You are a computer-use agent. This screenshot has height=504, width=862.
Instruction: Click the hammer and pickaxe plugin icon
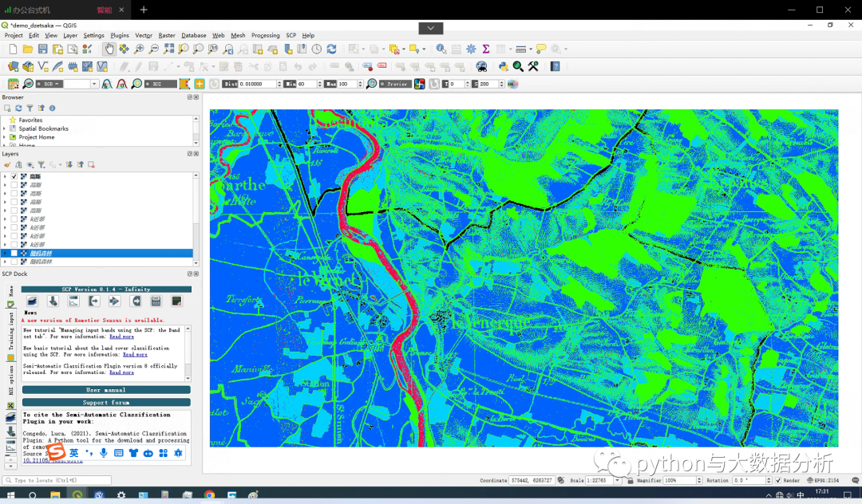click(533, 66)
